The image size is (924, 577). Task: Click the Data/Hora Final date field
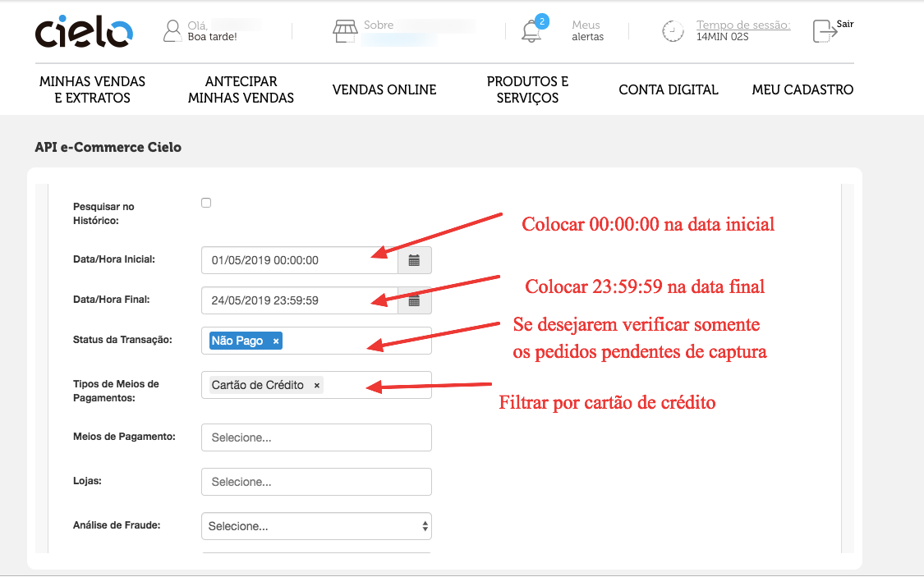299,301
